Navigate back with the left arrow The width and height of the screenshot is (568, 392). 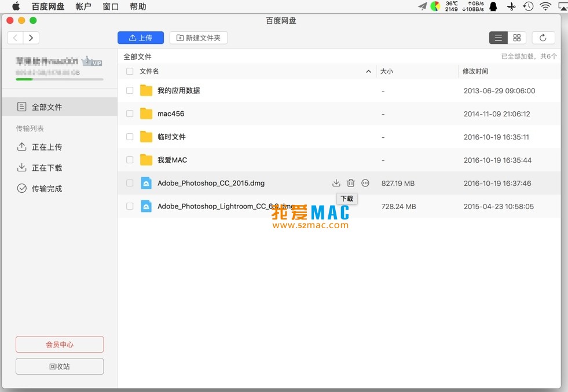pos(16,38)
